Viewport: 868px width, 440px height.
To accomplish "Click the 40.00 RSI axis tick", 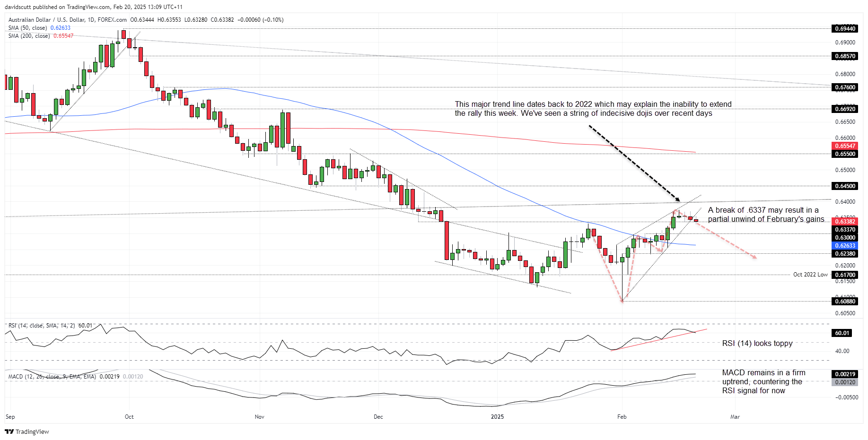I will coord(842,351).
